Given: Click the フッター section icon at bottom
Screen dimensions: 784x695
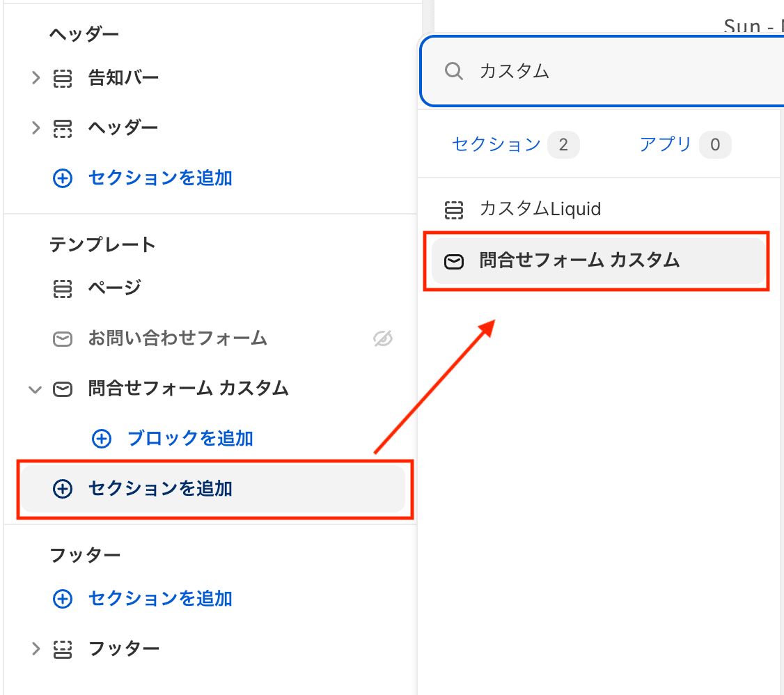Looking at the screenshot, I should click(63, 649).
